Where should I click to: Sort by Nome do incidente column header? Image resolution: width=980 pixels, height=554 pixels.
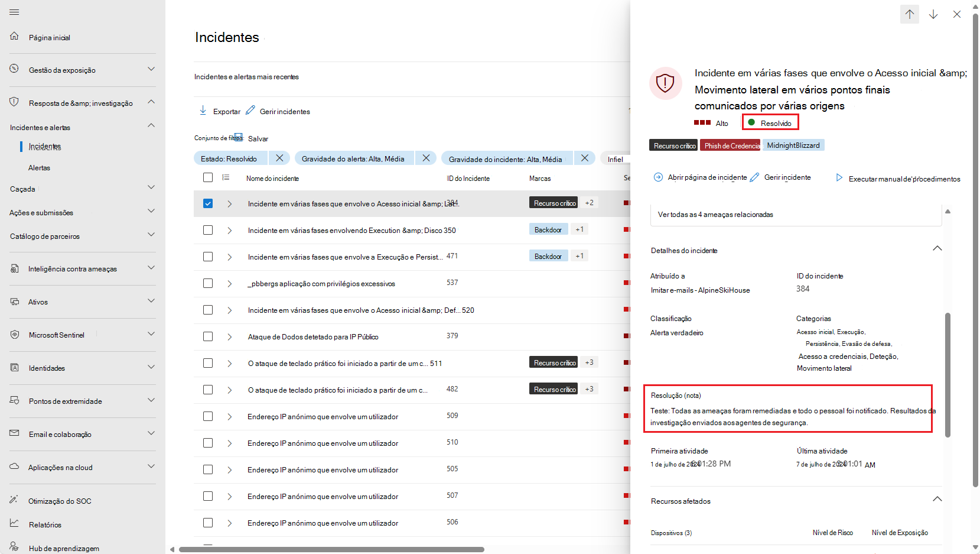pos(272,179)
